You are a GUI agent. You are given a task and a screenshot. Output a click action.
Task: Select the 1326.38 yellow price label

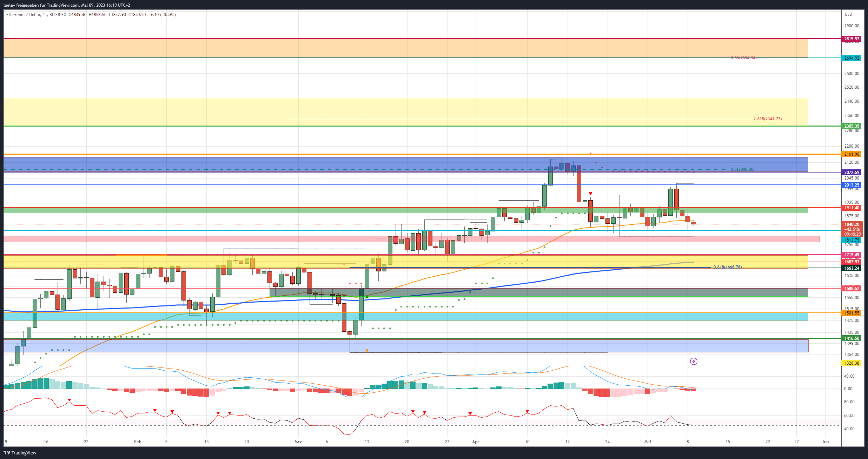[852, 363]
